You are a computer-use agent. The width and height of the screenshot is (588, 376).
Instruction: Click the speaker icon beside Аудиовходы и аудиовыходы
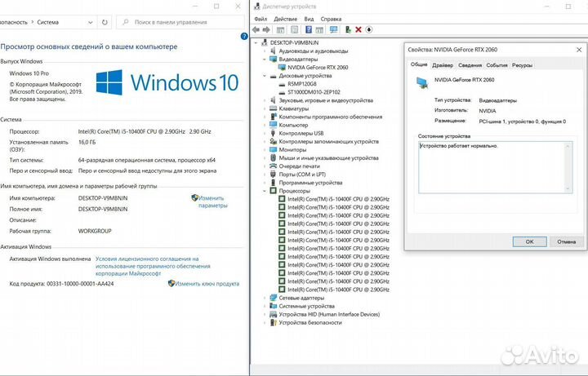273,51
